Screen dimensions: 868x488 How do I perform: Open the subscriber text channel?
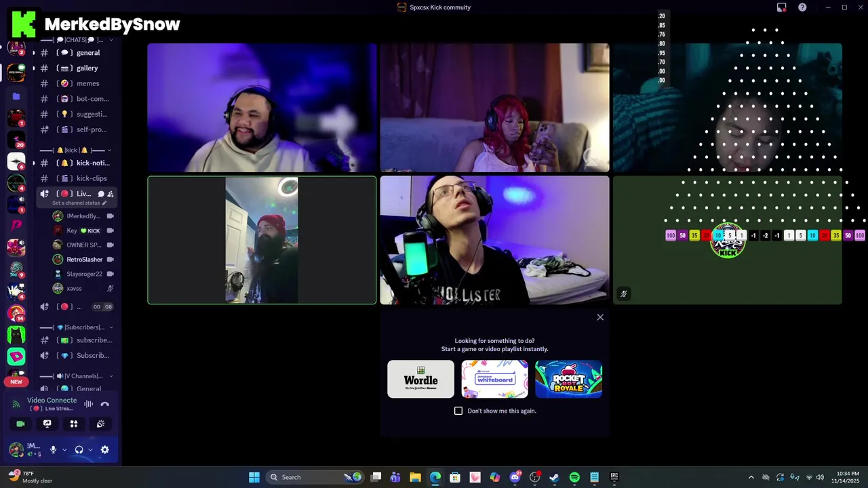(75, 340)
